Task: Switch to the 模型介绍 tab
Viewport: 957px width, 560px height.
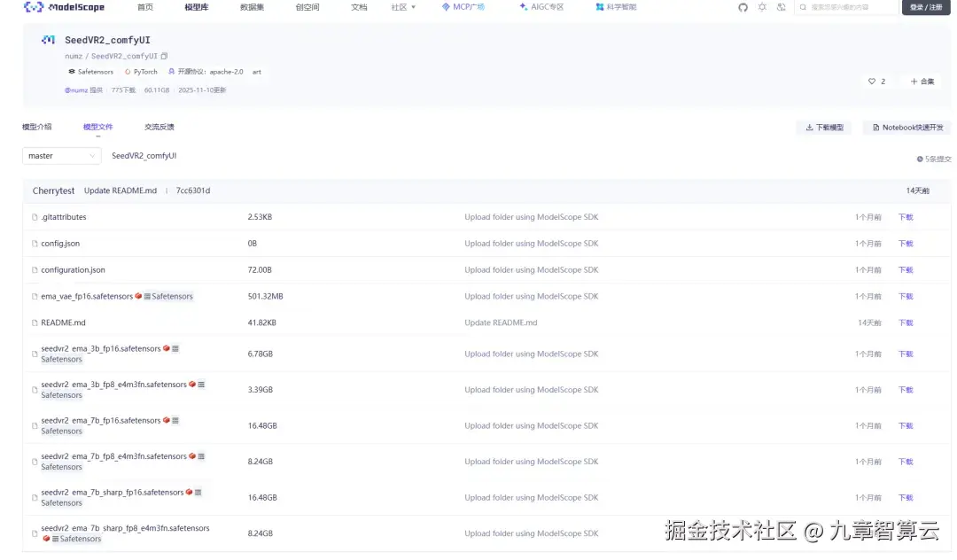Action: click(x=37, y=127)
